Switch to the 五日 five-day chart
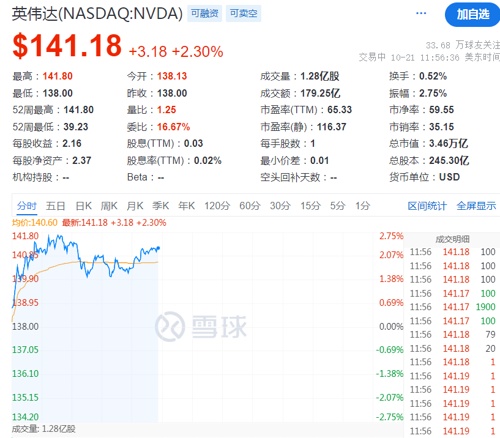Screen dimensions: 500x438 [x=55, y=206]
